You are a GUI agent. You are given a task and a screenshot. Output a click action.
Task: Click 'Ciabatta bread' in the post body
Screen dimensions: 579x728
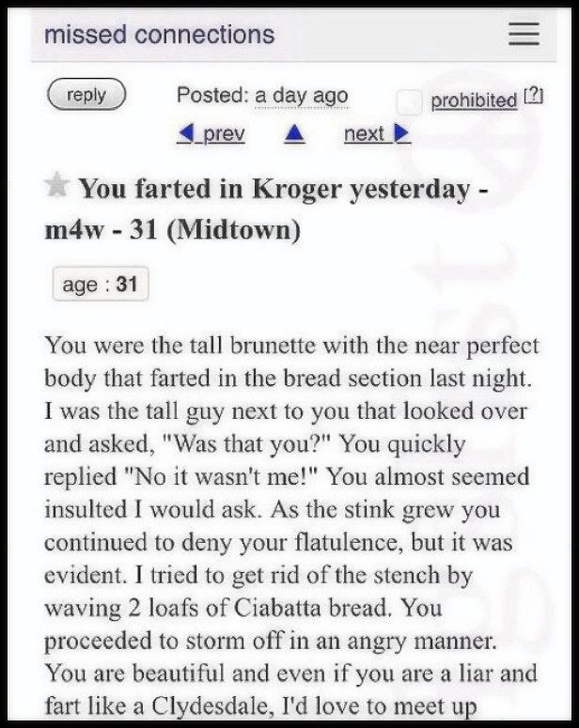click(311, 608)
